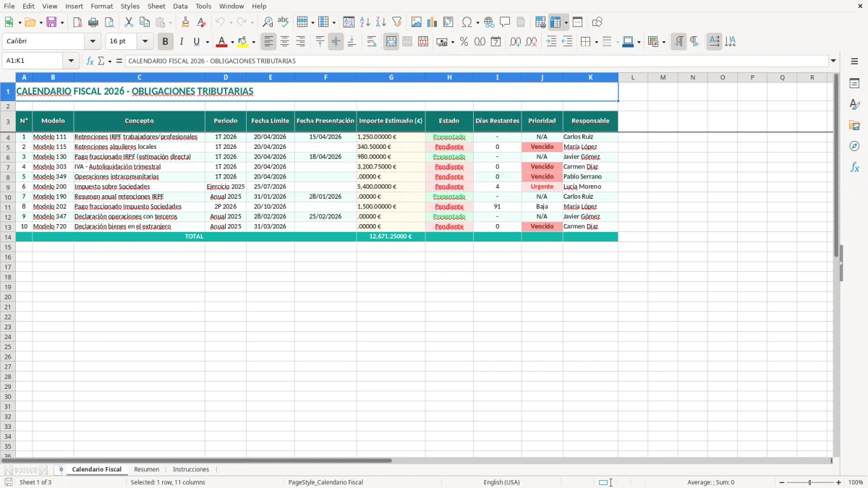Select column header G
Image resolution: width=868 pixels, height=488 pixels.
coord(391,77)
